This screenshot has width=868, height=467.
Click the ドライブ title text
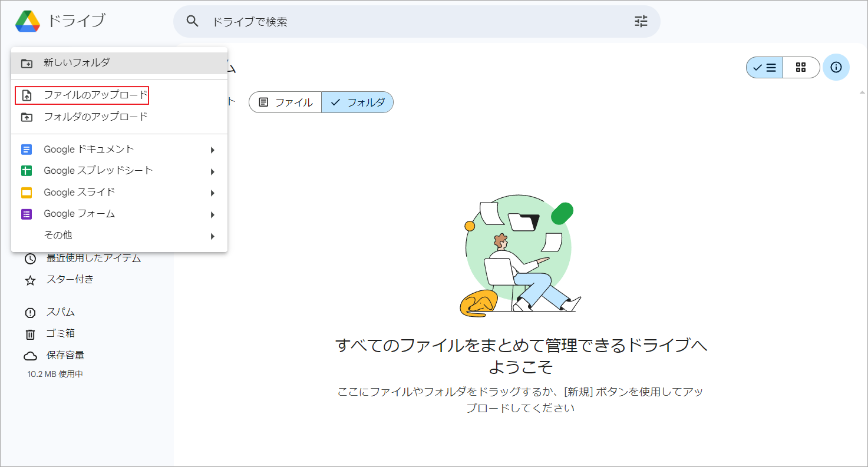tap(76, 21)
